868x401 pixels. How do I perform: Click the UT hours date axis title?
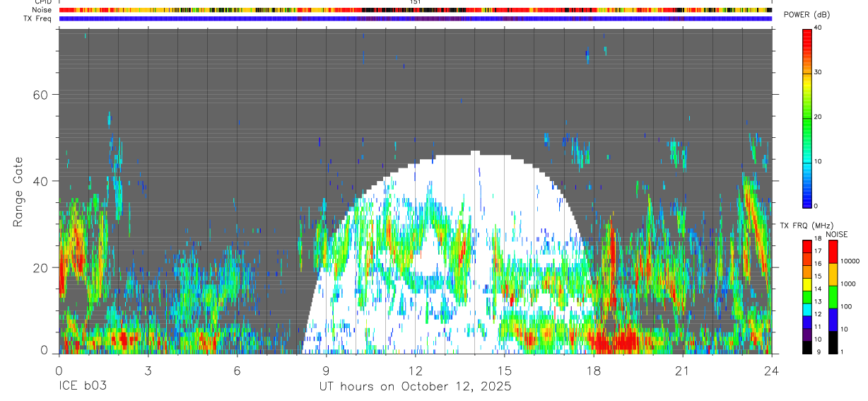coord(415,387)
